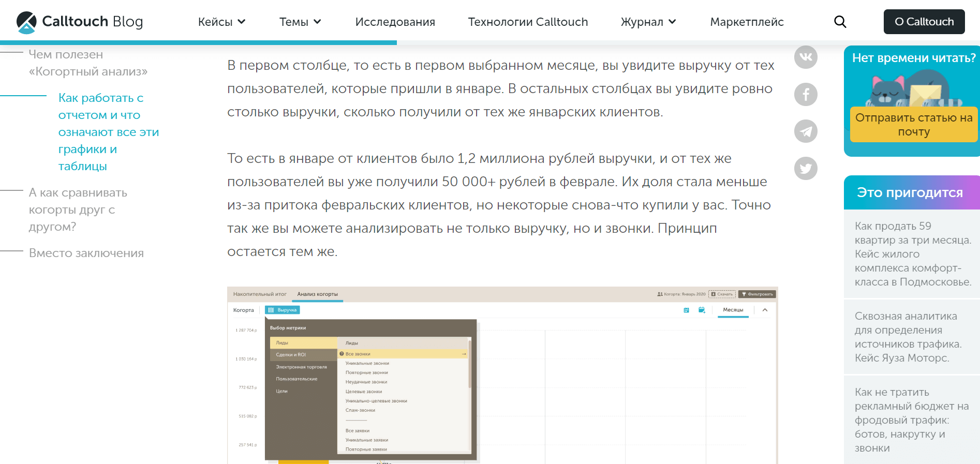Image resolution: width=980 pixels, height=464 pixels.
Task: Open Технологии Calltouch menu item
Action: click(528, 22)
